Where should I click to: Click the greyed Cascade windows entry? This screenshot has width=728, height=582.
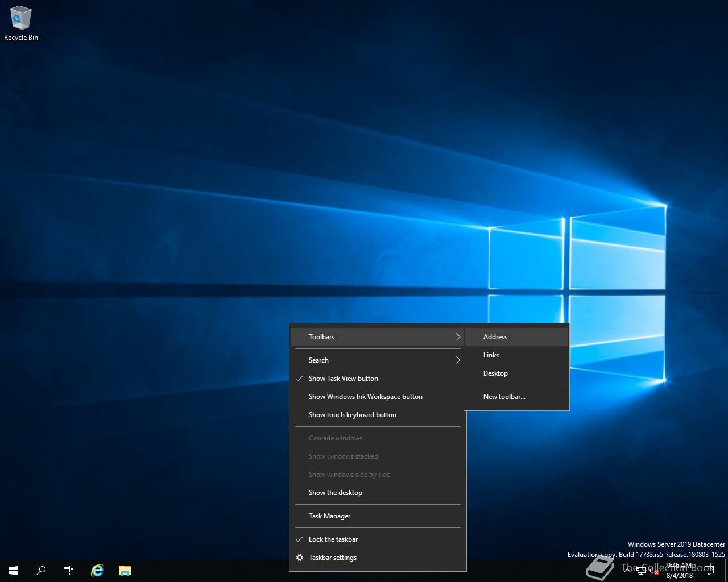point(378,438)
